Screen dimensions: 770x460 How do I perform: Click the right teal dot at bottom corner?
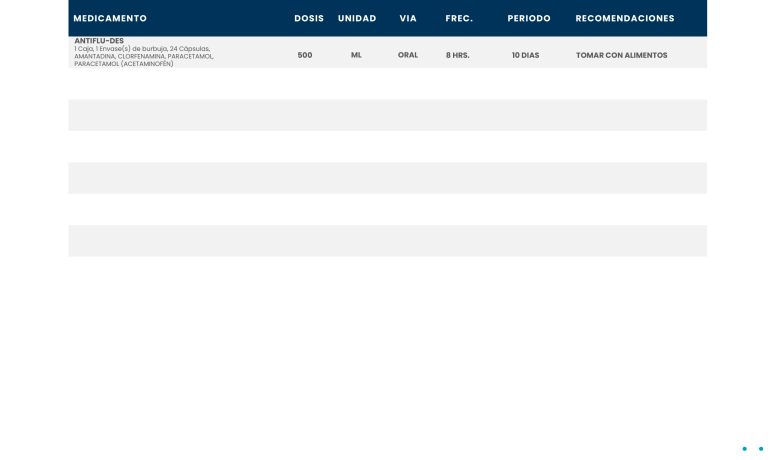(760, 449)
